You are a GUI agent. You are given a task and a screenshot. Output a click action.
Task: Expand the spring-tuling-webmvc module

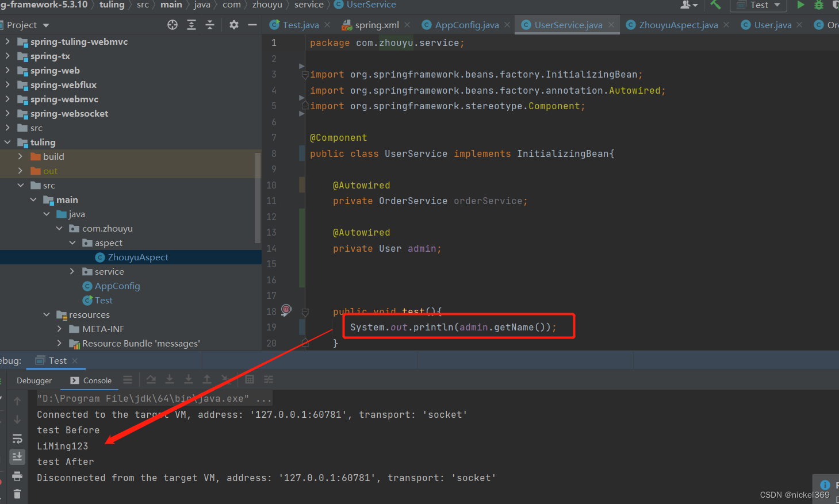coord(7,41)
